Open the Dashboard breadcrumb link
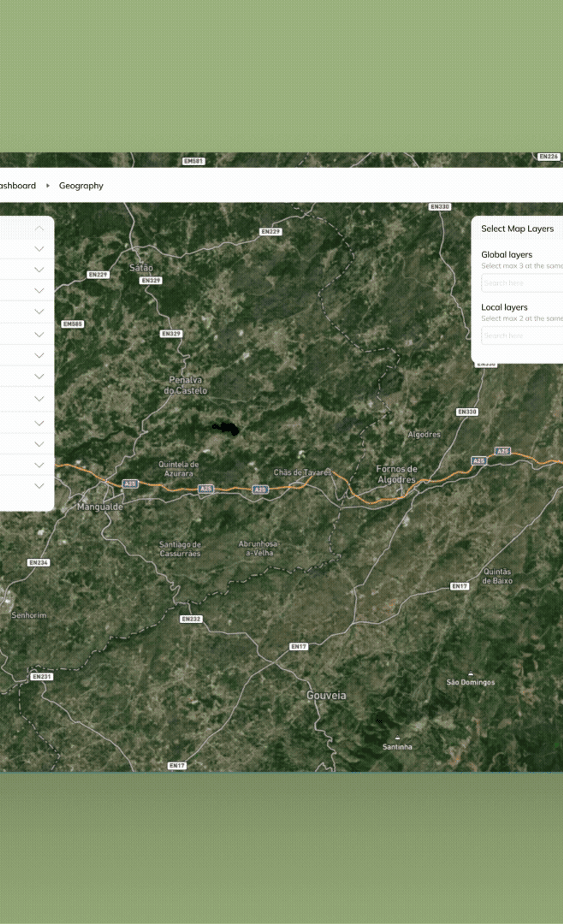 pos(18,186)
